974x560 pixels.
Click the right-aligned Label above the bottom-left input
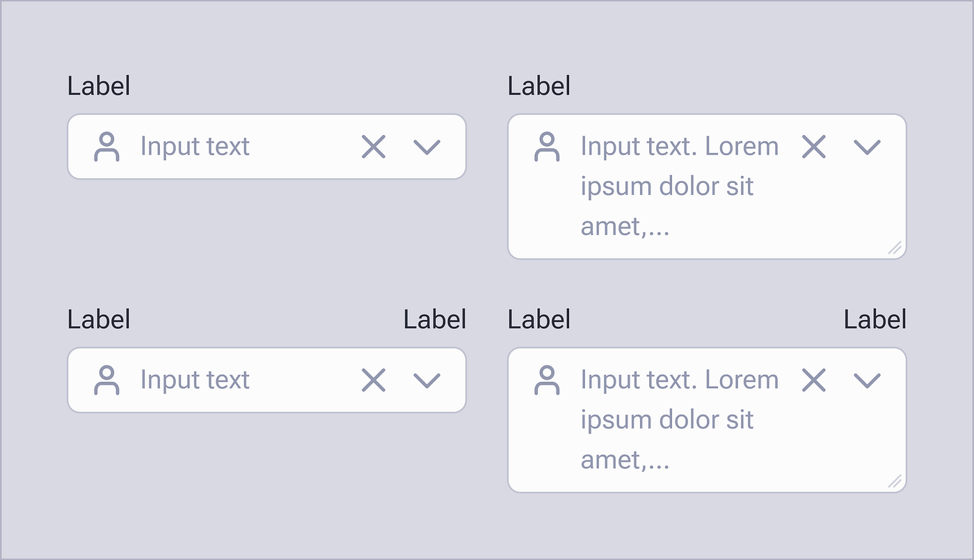coord(434,319)
